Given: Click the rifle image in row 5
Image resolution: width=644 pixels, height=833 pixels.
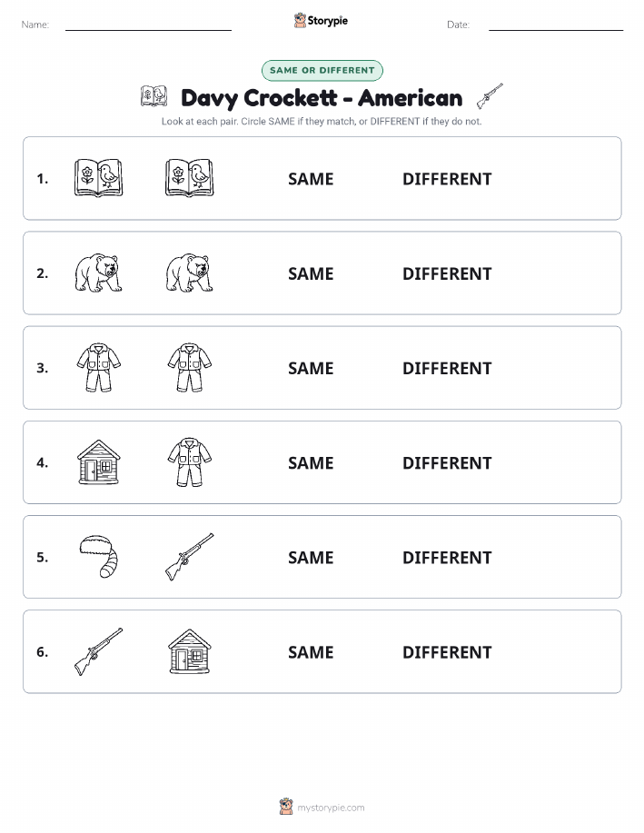Looking at the screenshot, I should pos(189,557).
